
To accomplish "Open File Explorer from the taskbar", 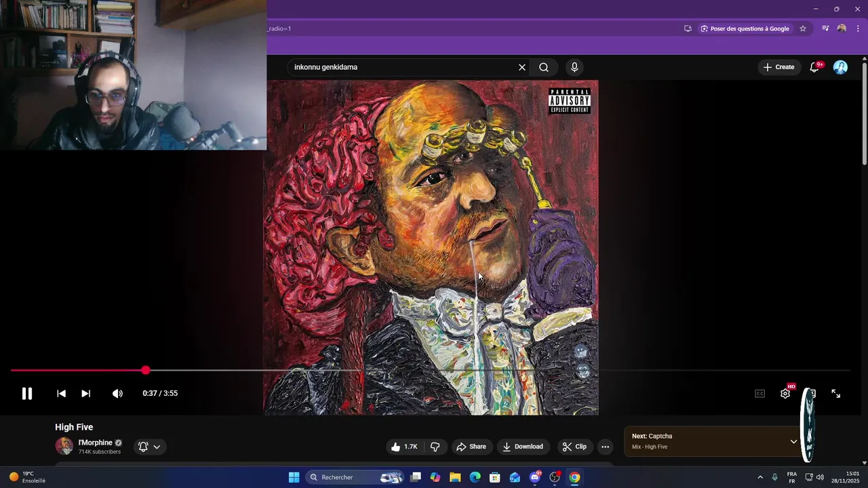I will point(455,477).
